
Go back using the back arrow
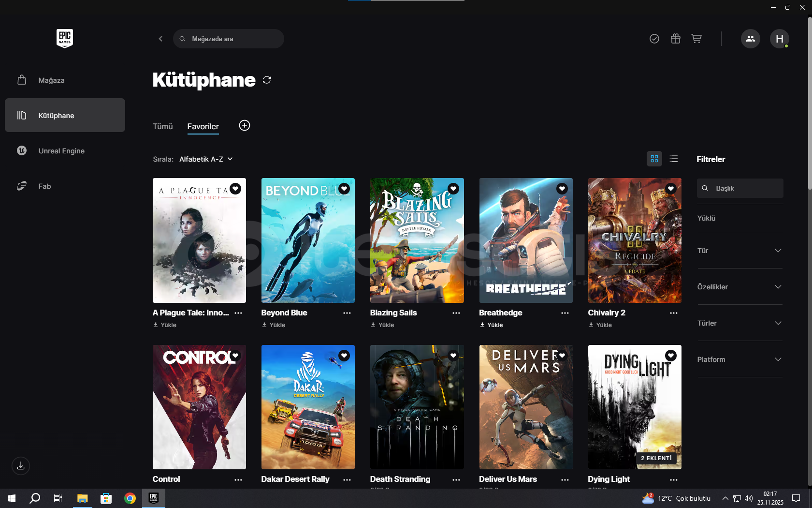pos(160,39)
